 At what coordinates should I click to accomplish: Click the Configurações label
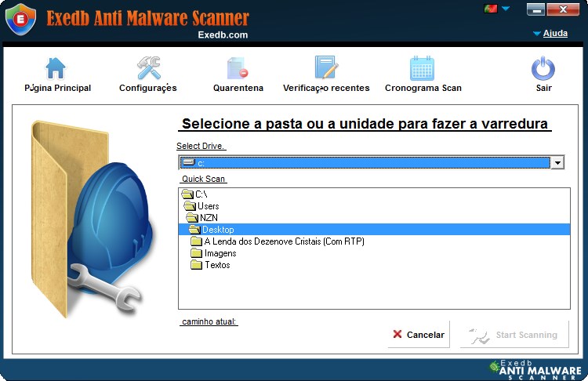click(x=147, y=88)
